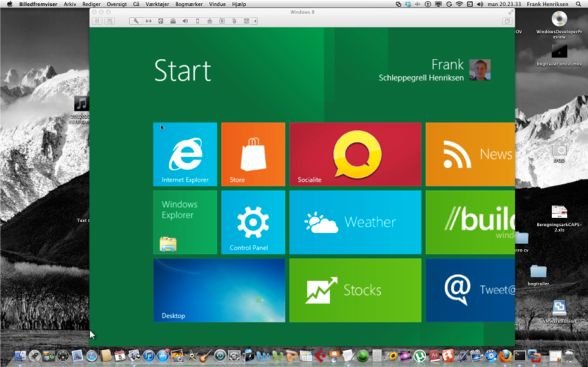Open the Oversigt menu
Image resolution: width=588 pixels, height=367 pixels.
[x=117, y=4]
